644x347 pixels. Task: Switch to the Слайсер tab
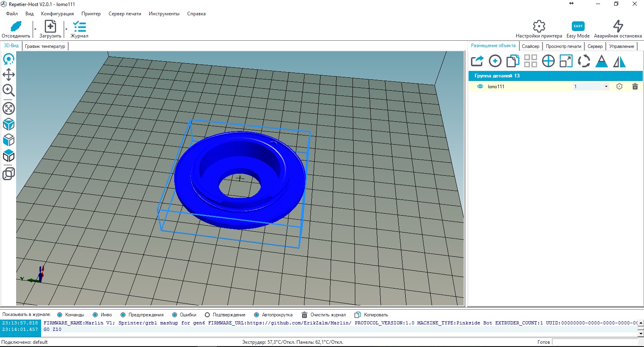(x=530, y=46)
